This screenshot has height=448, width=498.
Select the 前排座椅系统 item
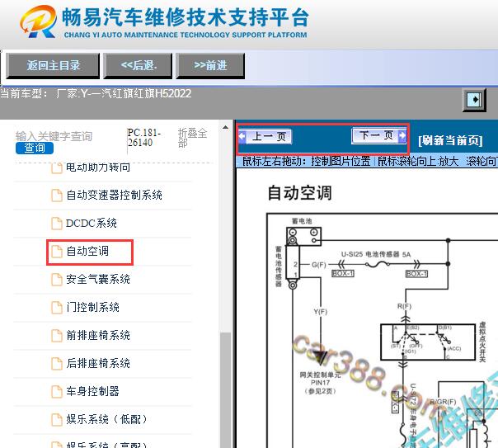click(x=98, y=335)
